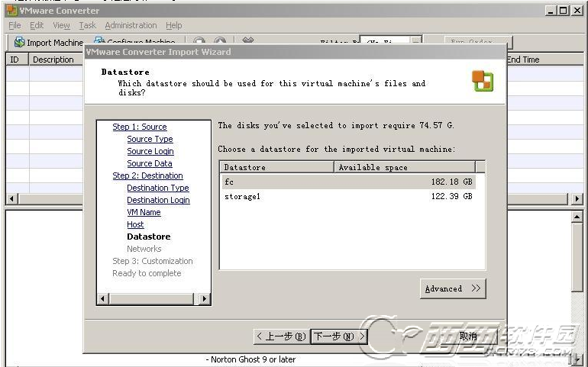Click the 取消 cancel button
The image size is (588, 367).
point(469,336)
